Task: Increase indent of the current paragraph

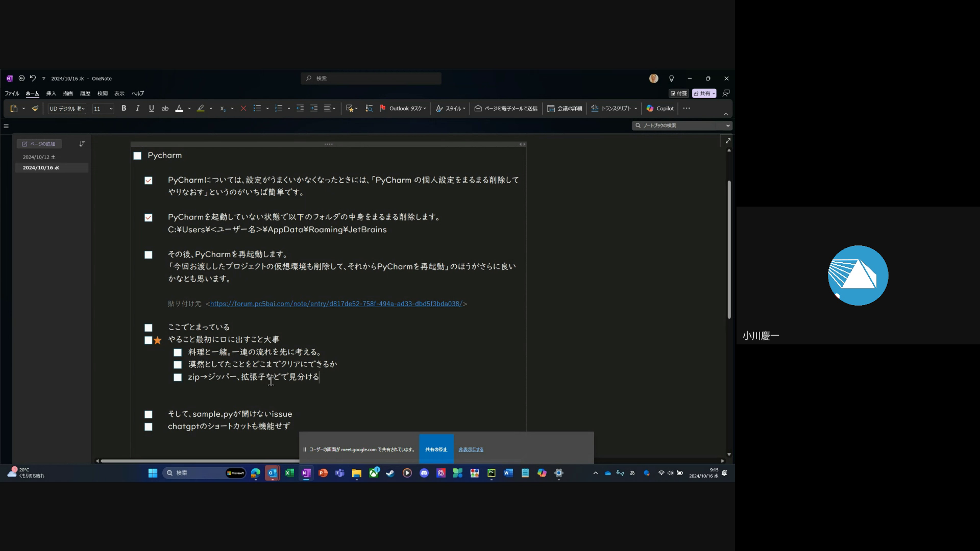Action: click(x=314, y=108)
